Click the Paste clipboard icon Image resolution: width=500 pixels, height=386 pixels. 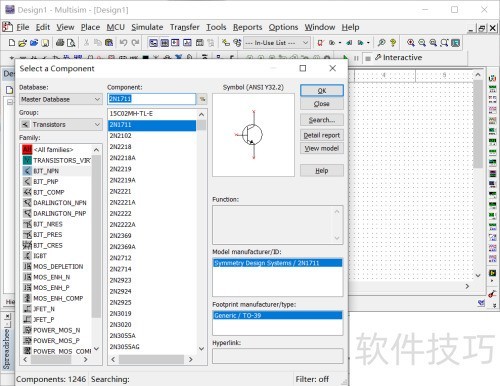(109, 43)
